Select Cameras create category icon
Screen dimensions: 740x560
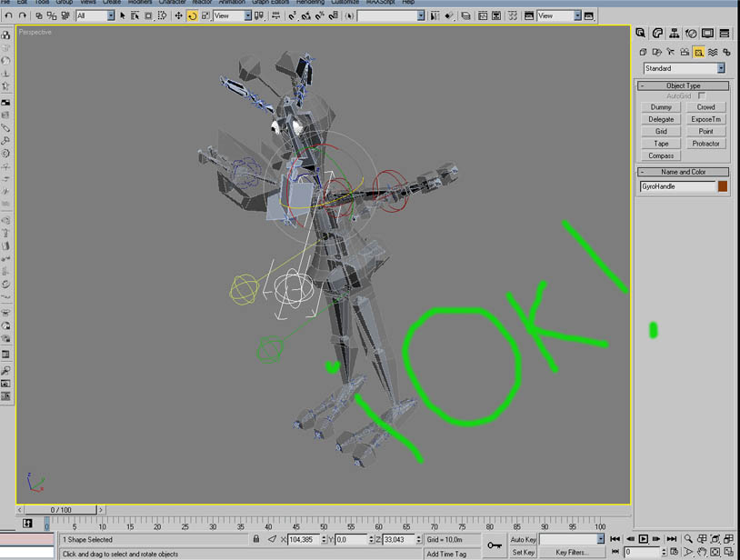pos(685,52)
